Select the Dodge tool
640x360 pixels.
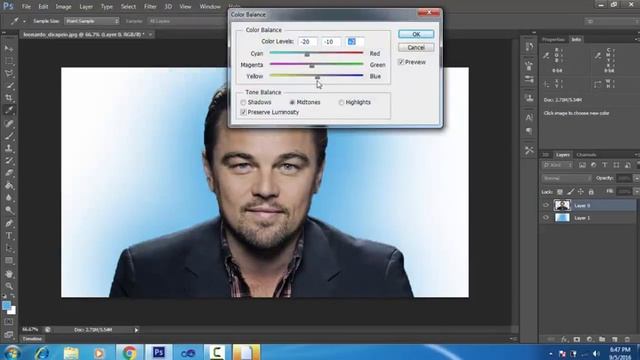click(x=9, y=211)
